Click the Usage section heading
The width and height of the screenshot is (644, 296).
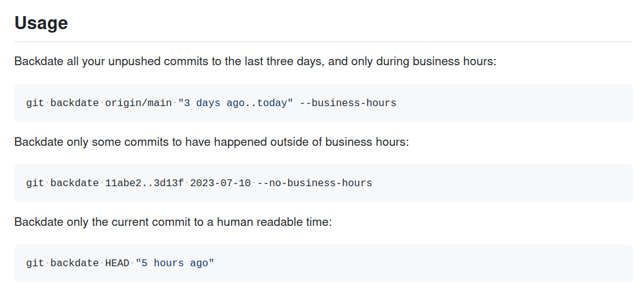coord(41,24)
